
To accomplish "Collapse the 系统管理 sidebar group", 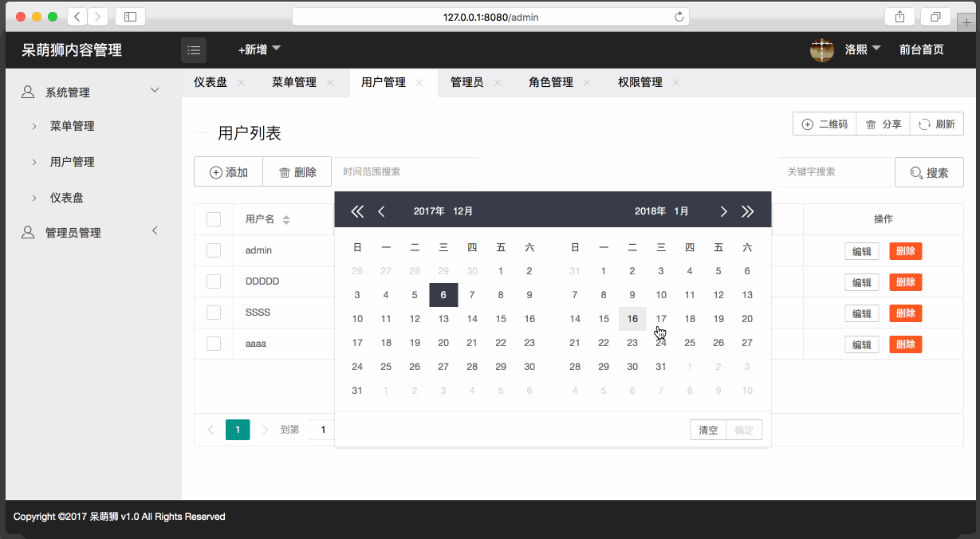I will (92, 92).
